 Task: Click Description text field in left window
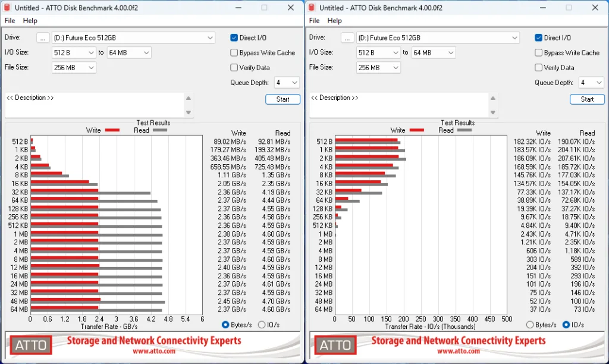(x=95, y=105)
